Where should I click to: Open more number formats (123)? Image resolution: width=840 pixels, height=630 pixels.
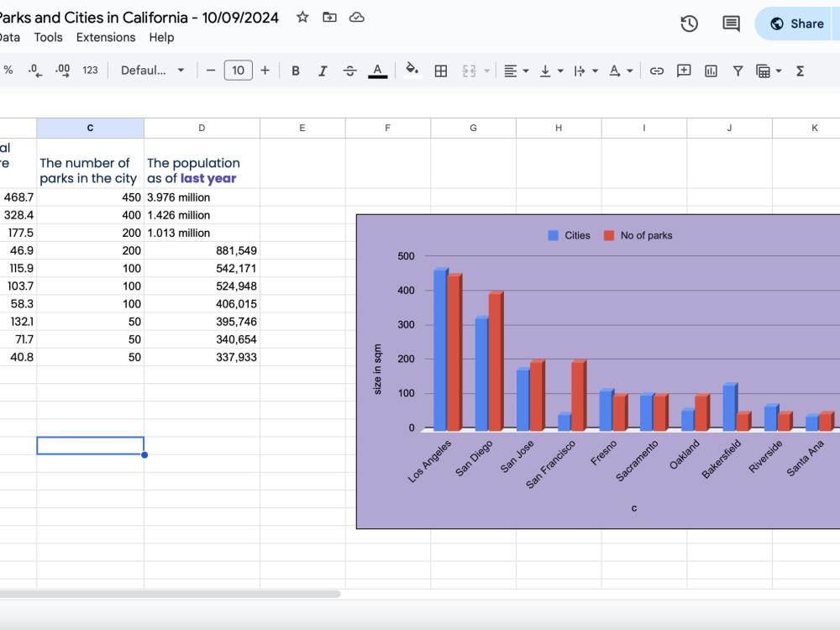[x=90, y=71]
